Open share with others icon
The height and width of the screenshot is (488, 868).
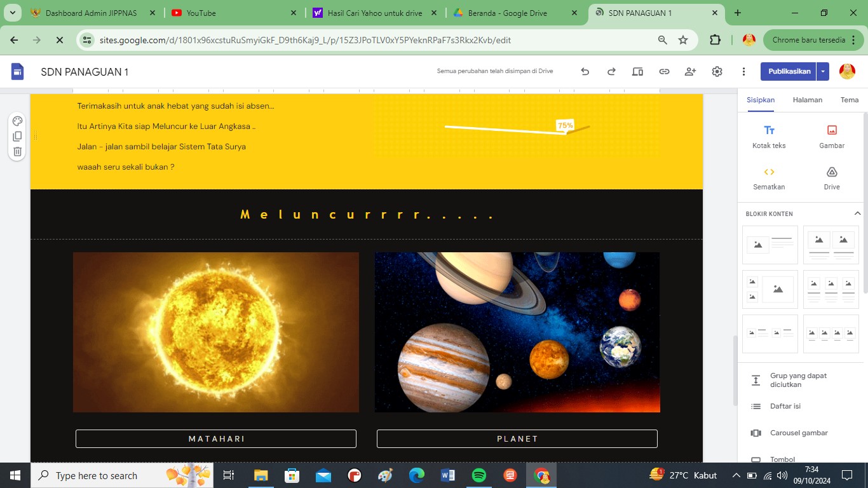click(690, 72)
